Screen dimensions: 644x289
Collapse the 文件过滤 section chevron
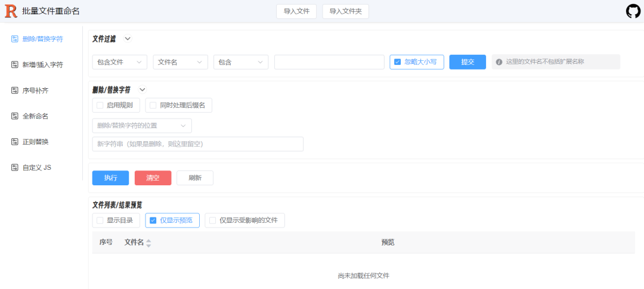128,39
